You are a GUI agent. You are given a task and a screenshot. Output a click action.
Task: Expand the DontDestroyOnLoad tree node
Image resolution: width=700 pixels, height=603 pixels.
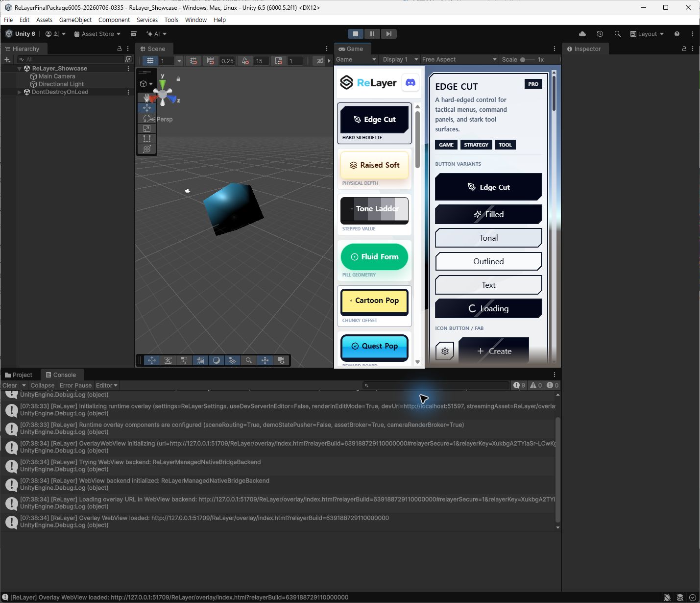pos(20,92)
